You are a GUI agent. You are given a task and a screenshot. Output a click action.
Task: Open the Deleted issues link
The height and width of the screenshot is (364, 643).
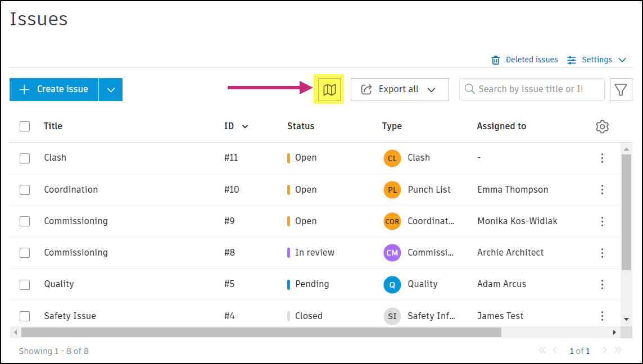532,60
